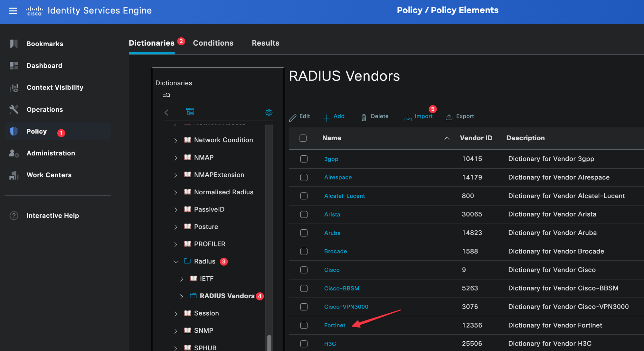Click the Operations wrench icon
644x351 pixels.
tap(14, 109)
